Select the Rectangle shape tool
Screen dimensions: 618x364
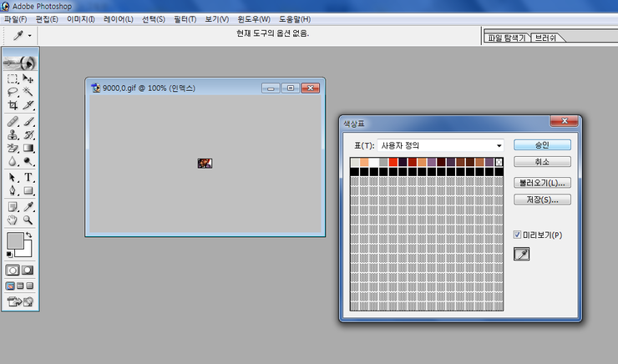(28, 190)
